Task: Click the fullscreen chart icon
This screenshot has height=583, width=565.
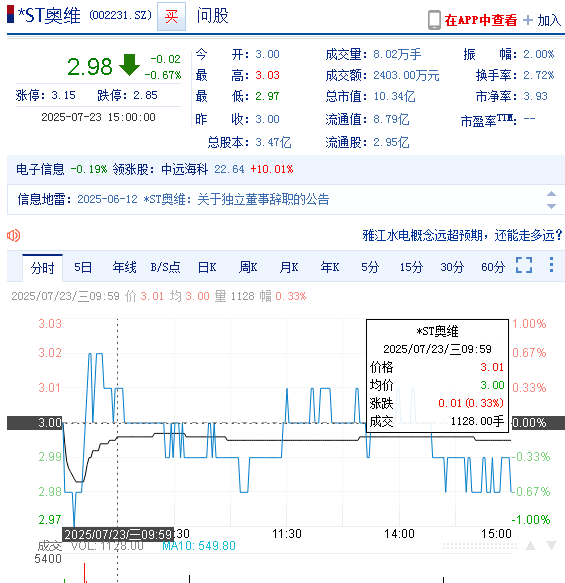Action: point(524,265)
